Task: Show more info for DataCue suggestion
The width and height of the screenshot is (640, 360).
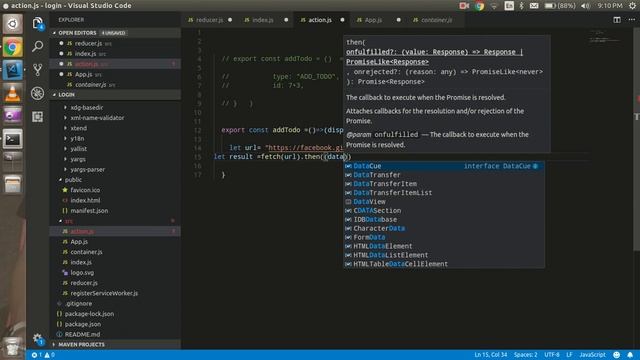Action: point(536,166)
